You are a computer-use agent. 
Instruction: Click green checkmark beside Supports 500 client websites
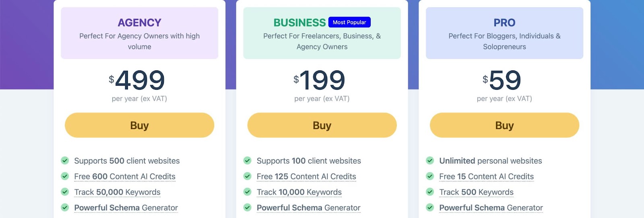pyautogui.click(x=65, y=160)
